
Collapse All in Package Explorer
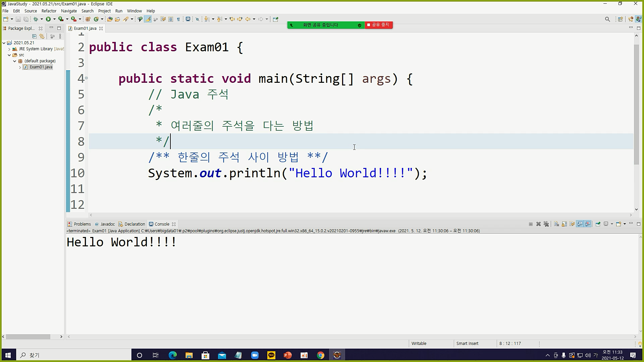[34, 36]
